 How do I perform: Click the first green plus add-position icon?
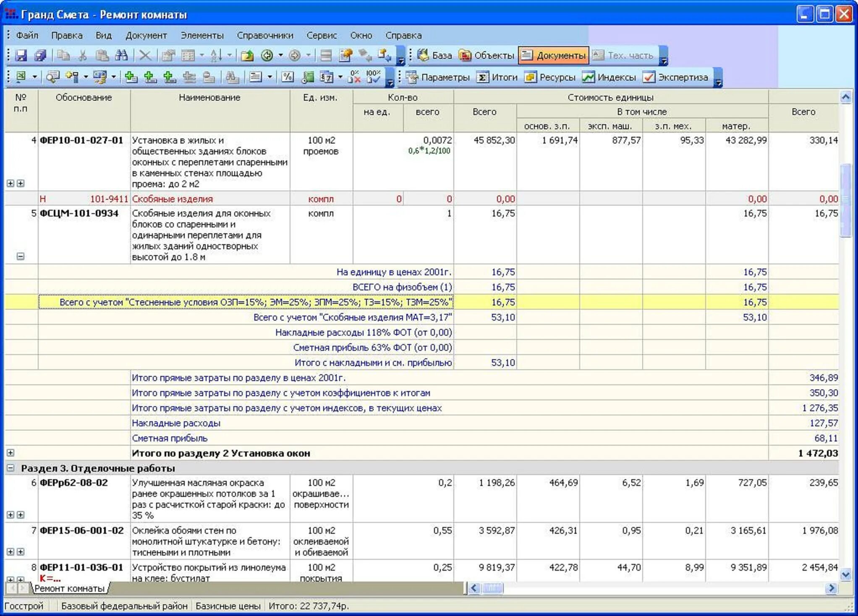[131, 77]
